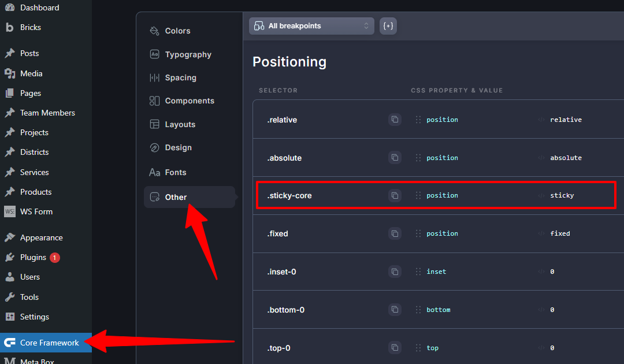Open the Dashboard menu item
Image resolution: width=624 pixels, height=364 pixels.
click(x=39, y=8)
